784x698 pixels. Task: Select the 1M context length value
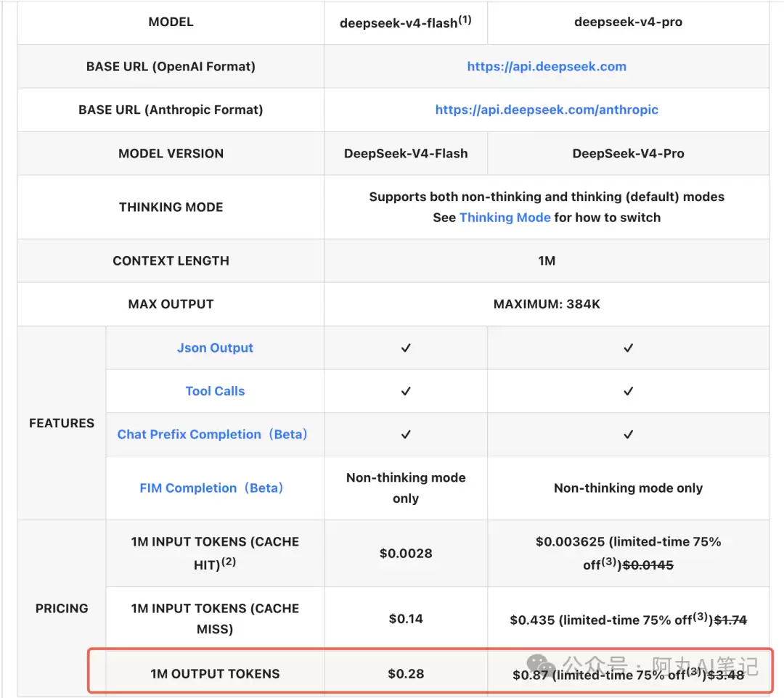point(547,260)
